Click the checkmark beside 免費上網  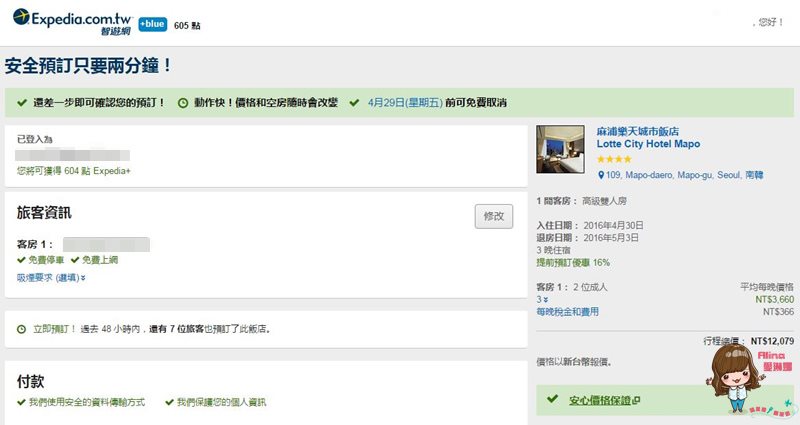(75, 260)
